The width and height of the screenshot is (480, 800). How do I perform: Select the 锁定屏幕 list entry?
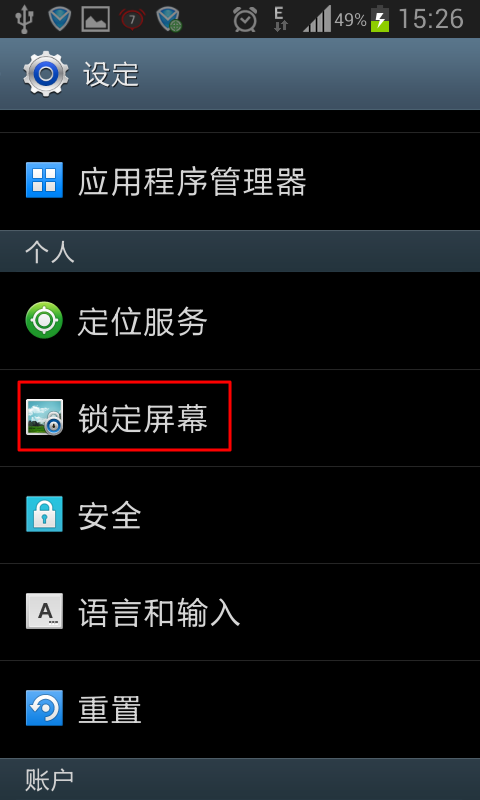coord(240,418)
